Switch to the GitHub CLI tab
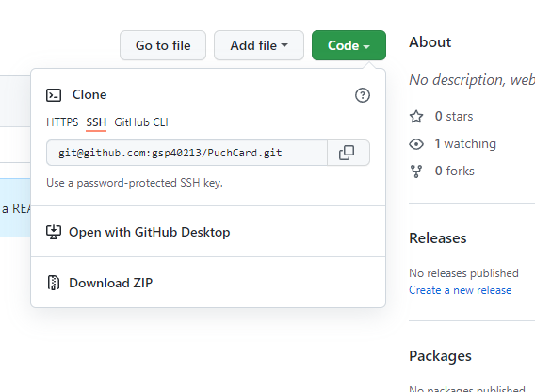 [x=141, y=122]
